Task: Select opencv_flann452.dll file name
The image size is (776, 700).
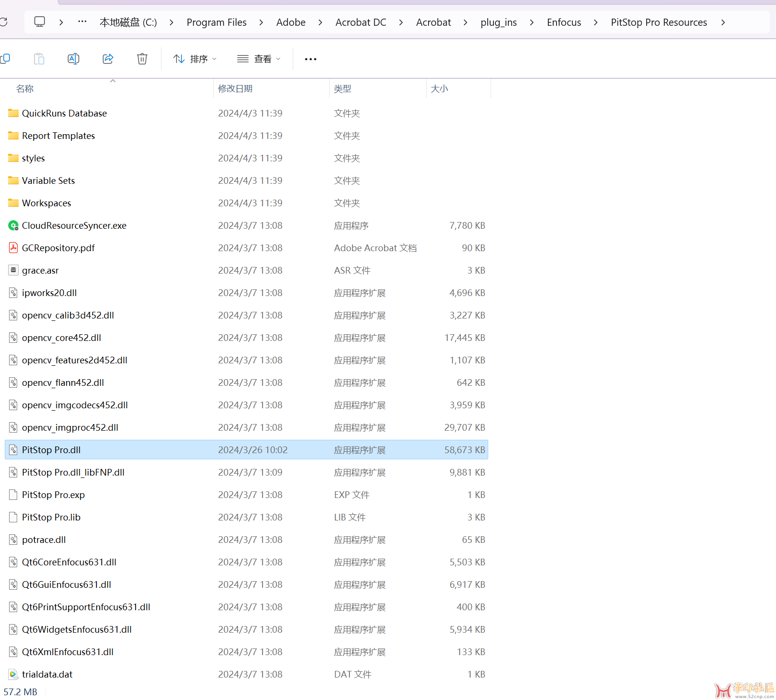Action: coord(63,382)
